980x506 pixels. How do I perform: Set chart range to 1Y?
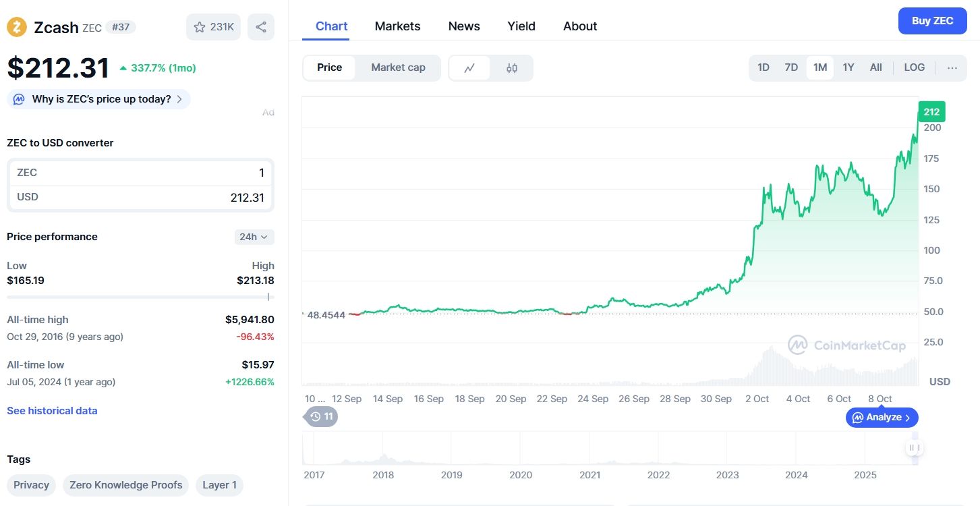pos(848,67)
